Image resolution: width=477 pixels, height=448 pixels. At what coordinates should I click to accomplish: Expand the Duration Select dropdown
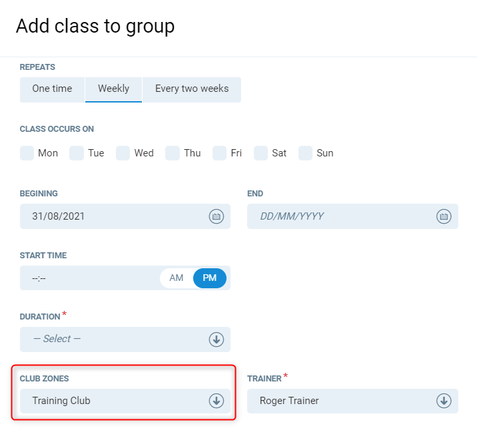click(113, 339)
